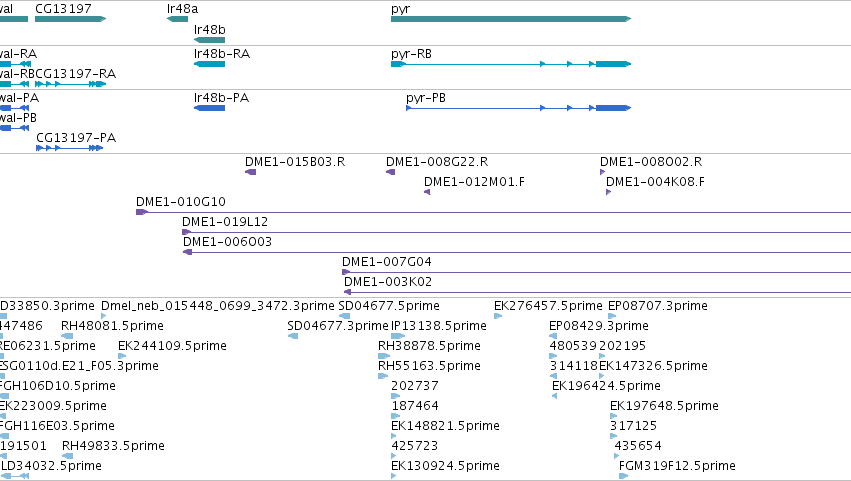Click the DME1-008O02.R clone end marker
Image resolution: width=851 pixels, height=481 pixels.
point(602,172)
